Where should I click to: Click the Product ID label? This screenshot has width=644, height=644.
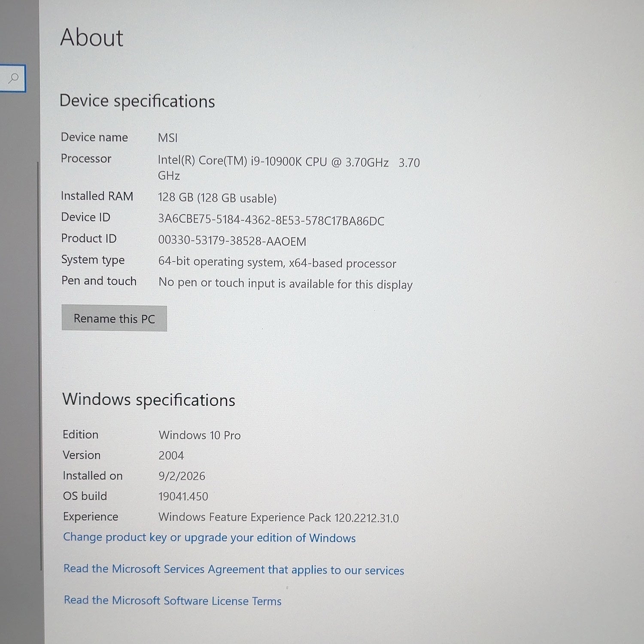click(89, 238)
